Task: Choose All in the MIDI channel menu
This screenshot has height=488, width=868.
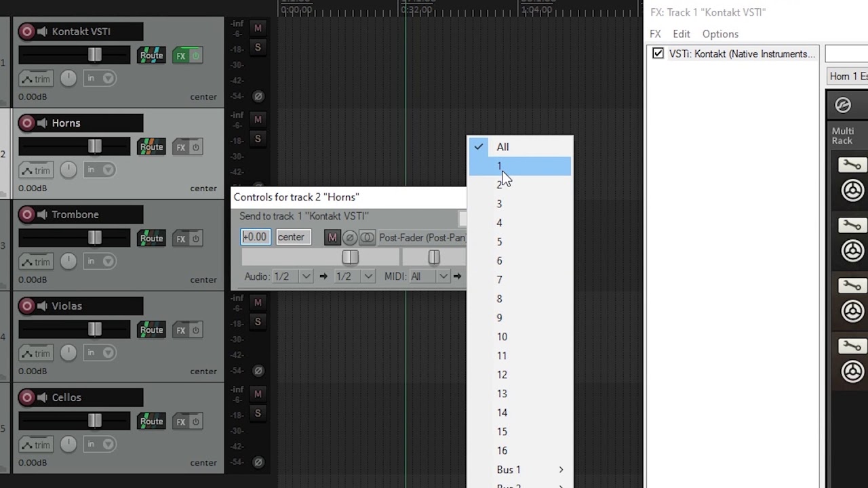Action: click(520, 147)
